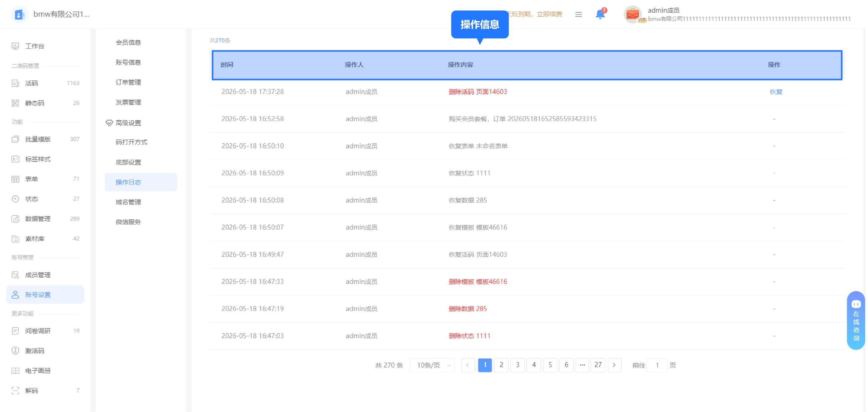Viewport: 868px width, 412px height.
Task: Open 会员信息 menu item
Action: (128, 42)
